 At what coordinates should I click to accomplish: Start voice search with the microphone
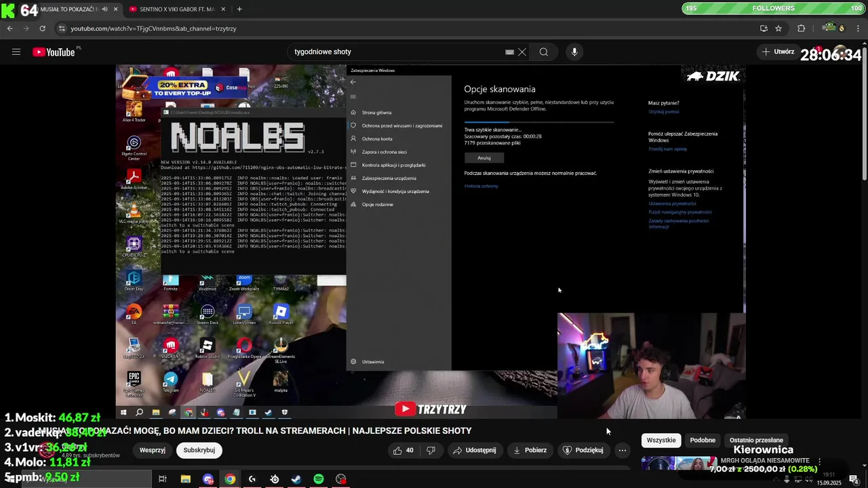[x=574, y=52]
